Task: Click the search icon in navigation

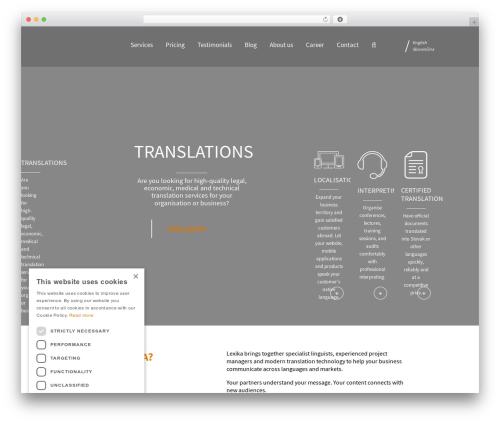Action: 374,45
